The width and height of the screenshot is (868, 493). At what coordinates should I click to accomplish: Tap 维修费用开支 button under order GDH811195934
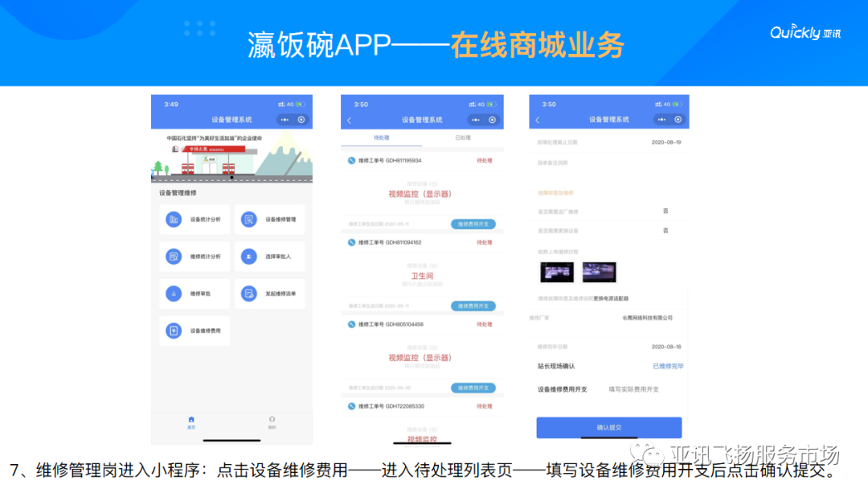(x=473, y=224)
